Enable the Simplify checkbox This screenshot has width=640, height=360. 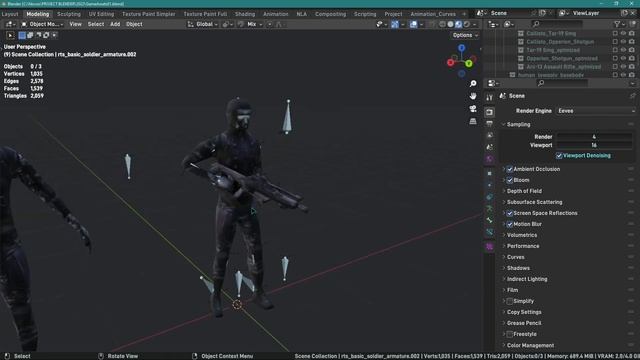pos(510,301)
